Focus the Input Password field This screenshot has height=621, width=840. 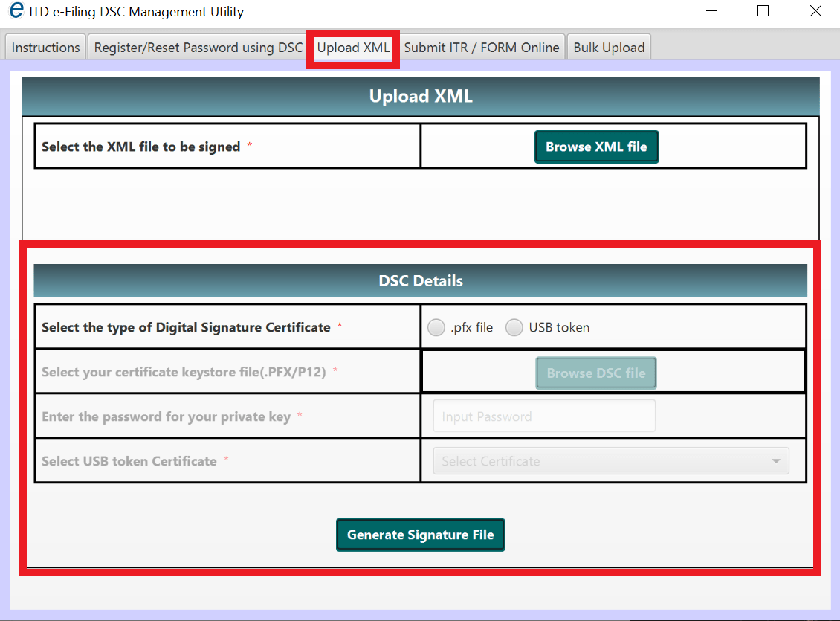543,416
